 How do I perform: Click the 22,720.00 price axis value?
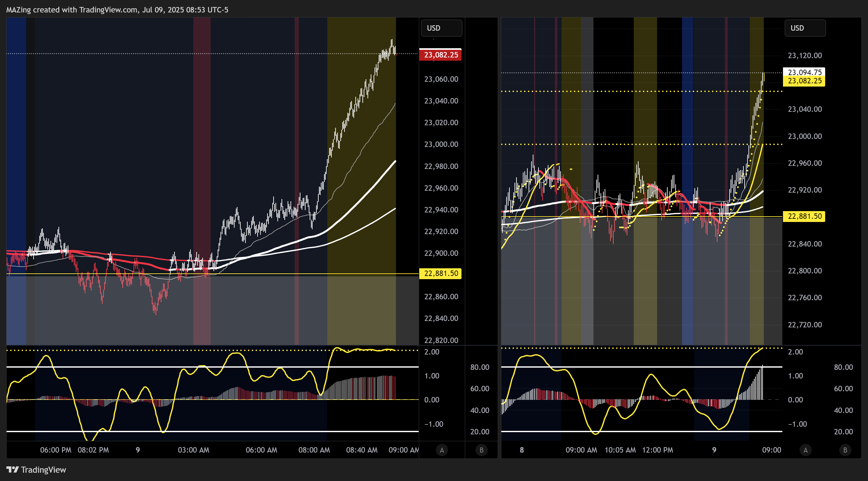pos(805,325)
